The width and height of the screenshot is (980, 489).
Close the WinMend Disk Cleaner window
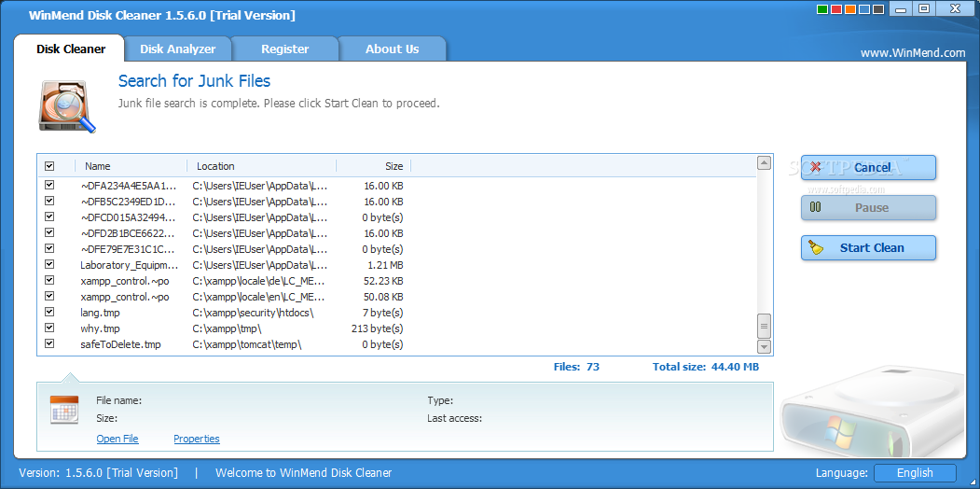[957, 8]
